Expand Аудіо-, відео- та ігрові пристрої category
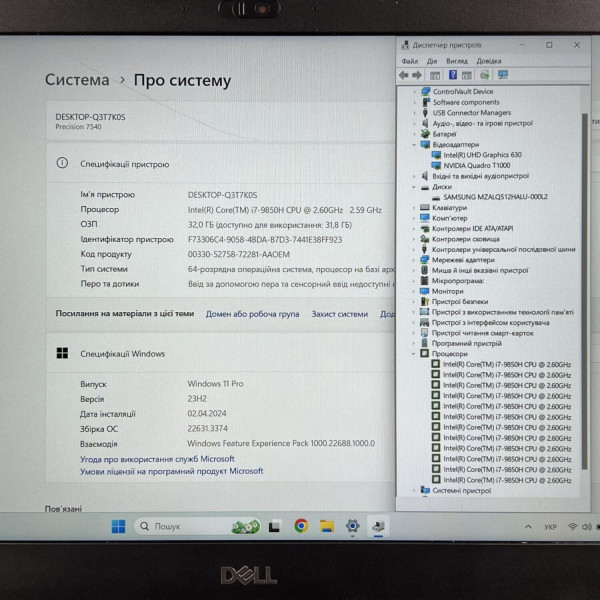Screen dimensions: 600x600 pyautogui.click(x=414, y=124)
